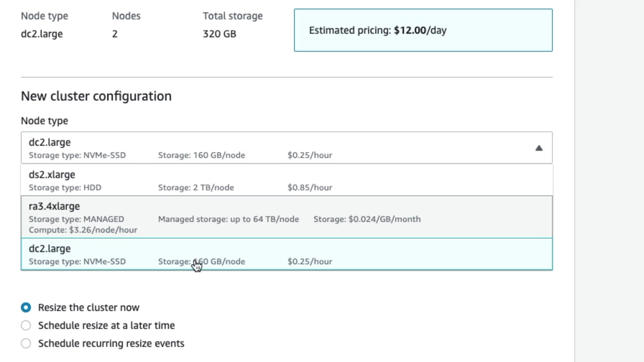Collapse the Node type dropdown arrow
The image size is (644, 362).
(539, 148)
